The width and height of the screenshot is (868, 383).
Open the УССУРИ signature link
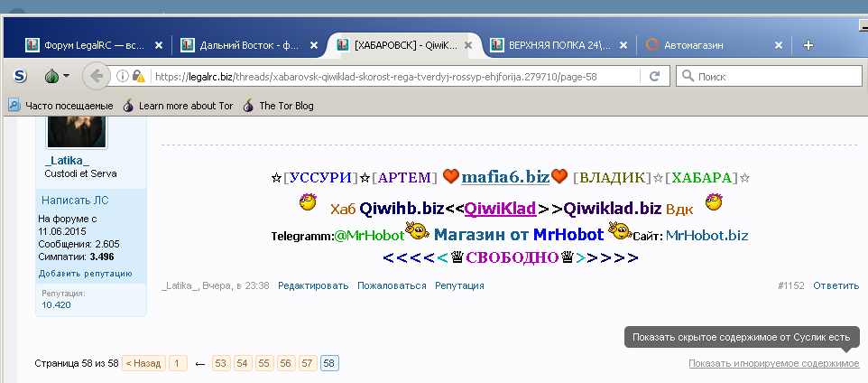(320, 178)
